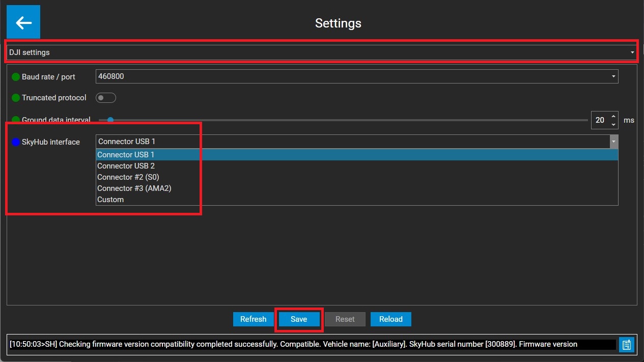The image size is (644, 362).
Task: Save the settings
Action: point(299,319)
